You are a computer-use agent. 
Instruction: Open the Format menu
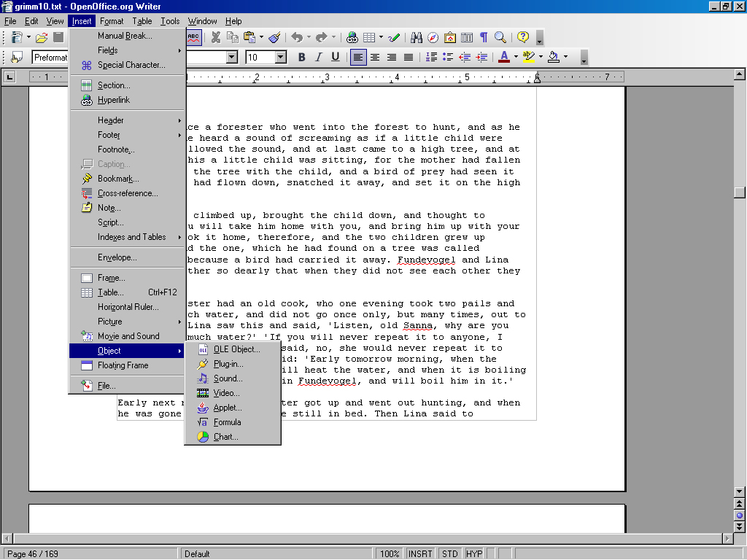click(112, 21)
